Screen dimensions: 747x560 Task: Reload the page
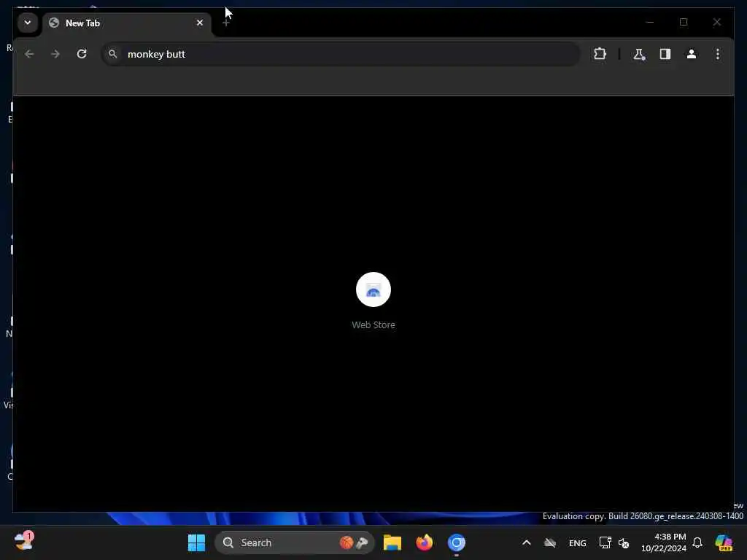82,54
